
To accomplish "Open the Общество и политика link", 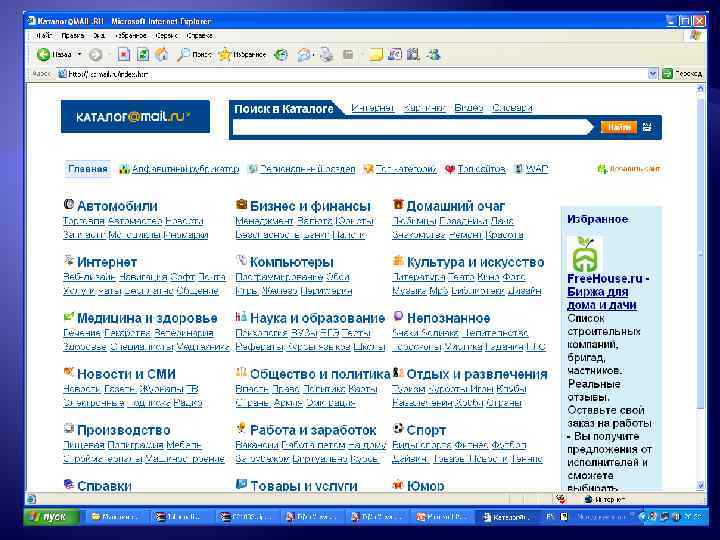I will (x=320, y=374).
